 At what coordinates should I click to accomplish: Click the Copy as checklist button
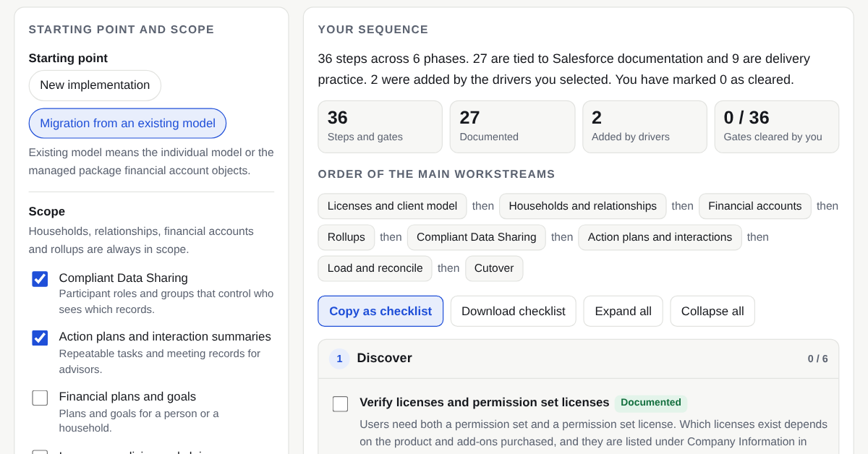[x=380, y=311]
